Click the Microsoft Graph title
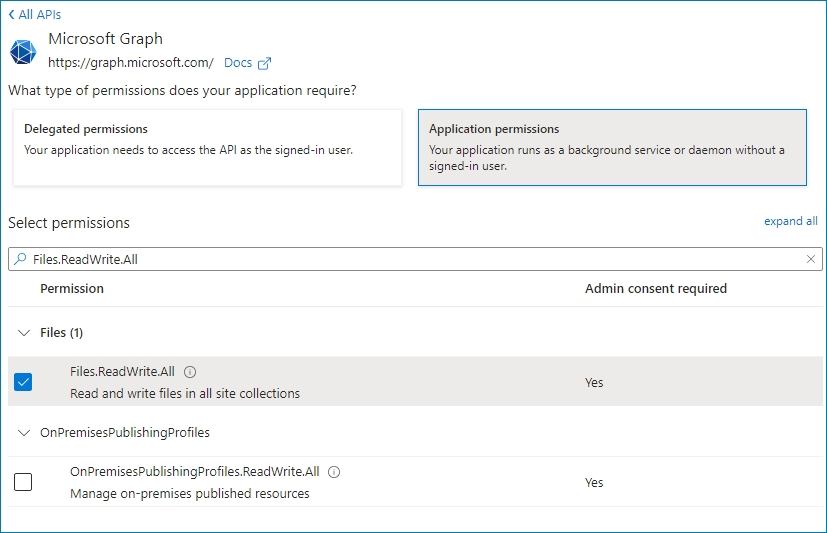This screenshot has height=533, width=827. click(105, 39)
